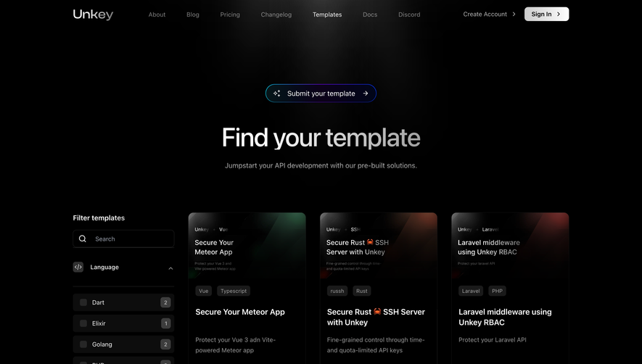The width and height of the screenshot is (642, 364).
Task: Open the Docs link
Action: 370,15
